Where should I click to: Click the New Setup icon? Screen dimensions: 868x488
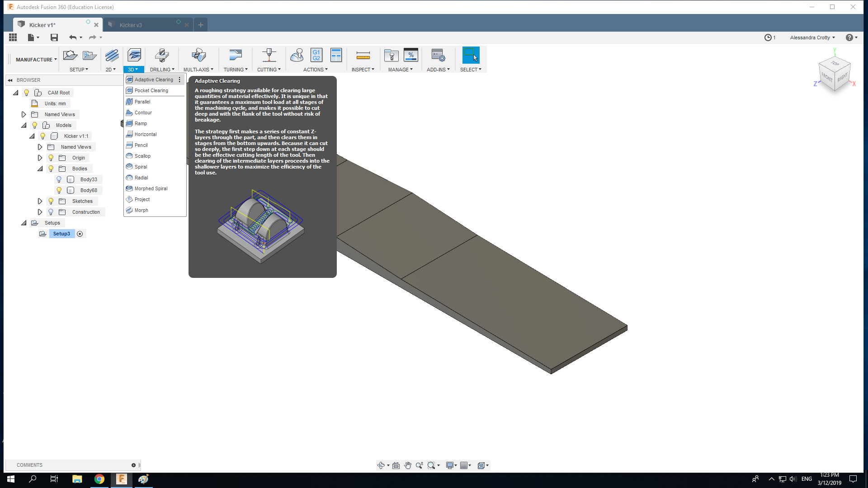tap(70, 56)
